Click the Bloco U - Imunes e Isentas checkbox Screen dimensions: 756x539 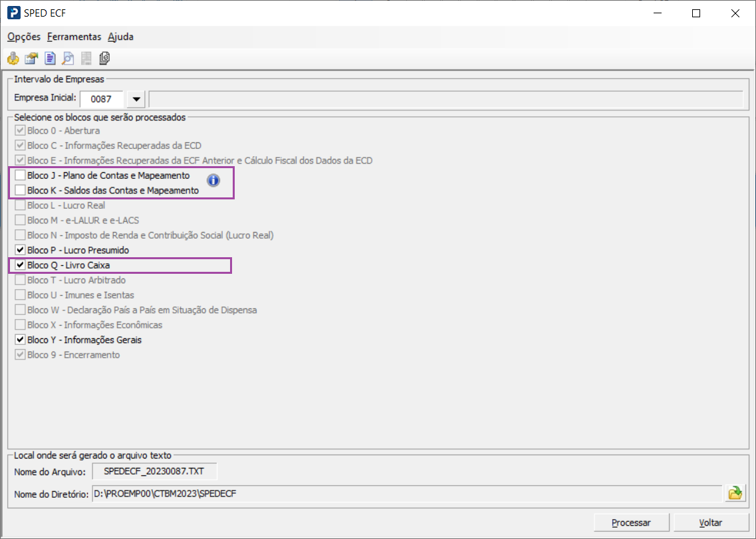tap(20, 294)
